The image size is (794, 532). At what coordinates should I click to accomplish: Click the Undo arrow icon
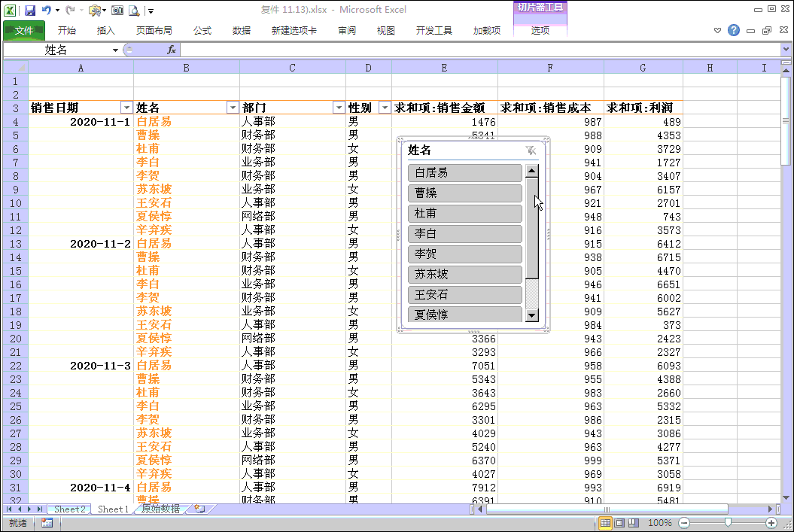click(46, 10)
